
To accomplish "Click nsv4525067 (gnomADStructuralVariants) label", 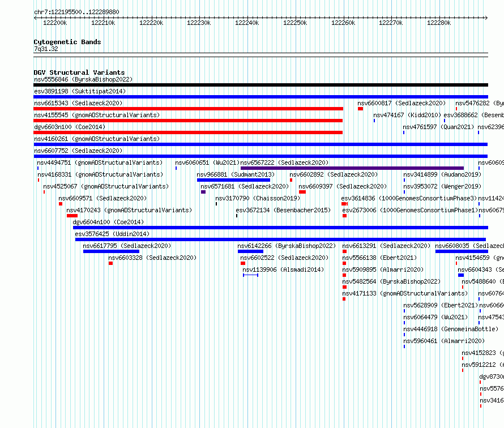I will (106, 186).
